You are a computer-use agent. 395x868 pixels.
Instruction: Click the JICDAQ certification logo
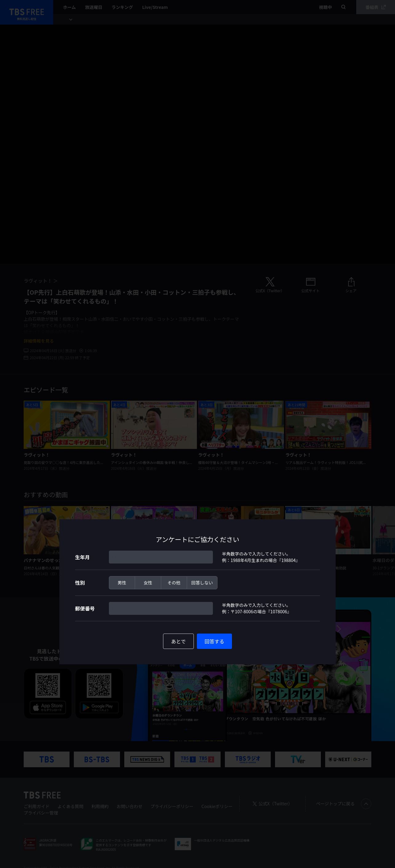tap(183, 844)
